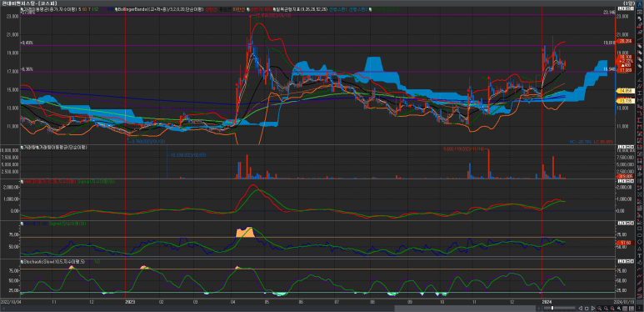Click the 거래량 volume legend label

click(28, 147)
